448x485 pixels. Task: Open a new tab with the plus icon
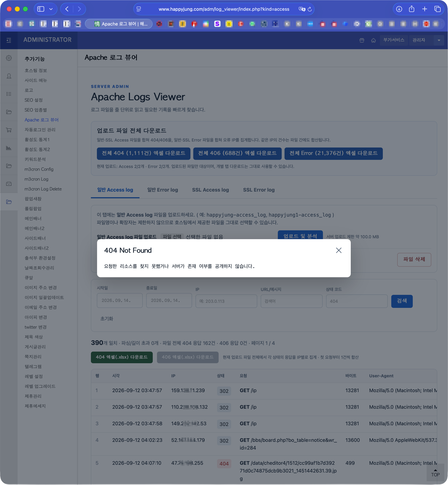coord(425,9)
